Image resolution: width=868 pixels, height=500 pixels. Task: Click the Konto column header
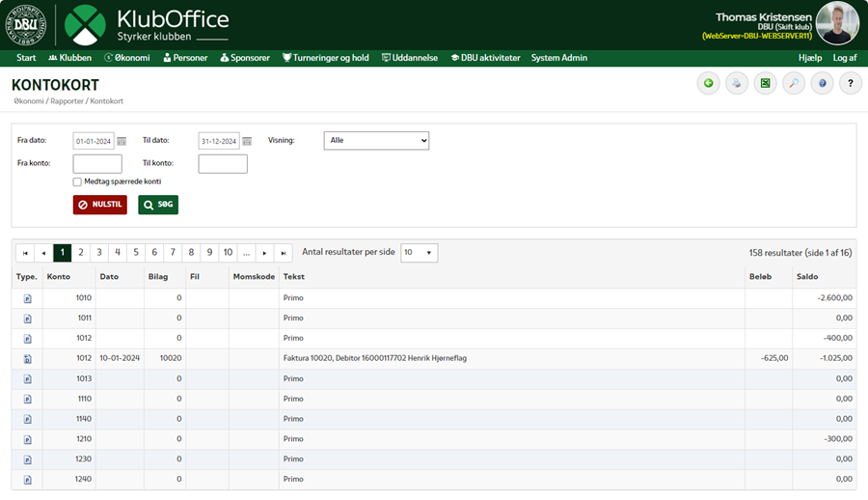pyautogui.click(x=59, y=277)
